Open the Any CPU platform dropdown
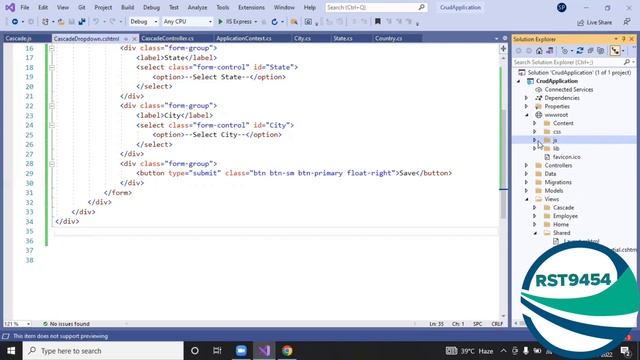 187,22
